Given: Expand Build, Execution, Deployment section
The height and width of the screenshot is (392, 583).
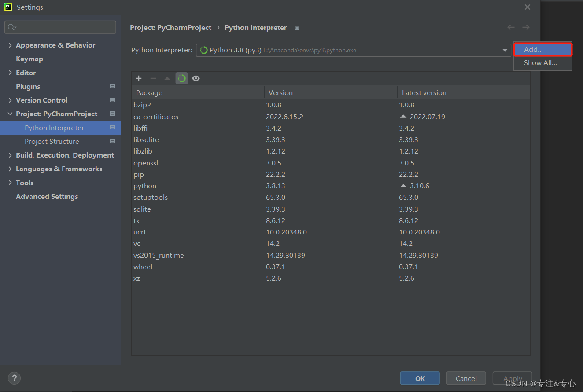Looking at the screenshot, I should click(x=10, y=155).
